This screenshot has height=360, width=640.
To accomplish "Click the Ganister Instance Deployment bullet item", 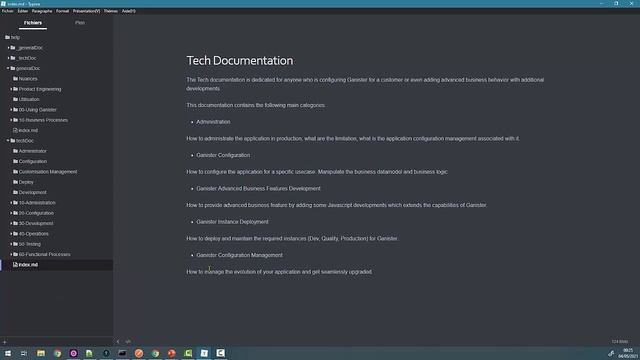I will tap(232, 222).
